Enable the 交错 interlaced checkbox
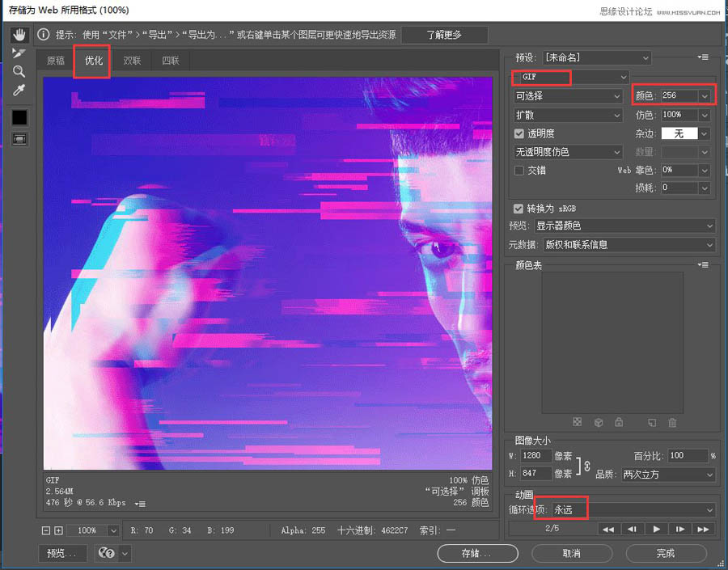The width and height of the screenshot is (728, 570). click(518, 171)
